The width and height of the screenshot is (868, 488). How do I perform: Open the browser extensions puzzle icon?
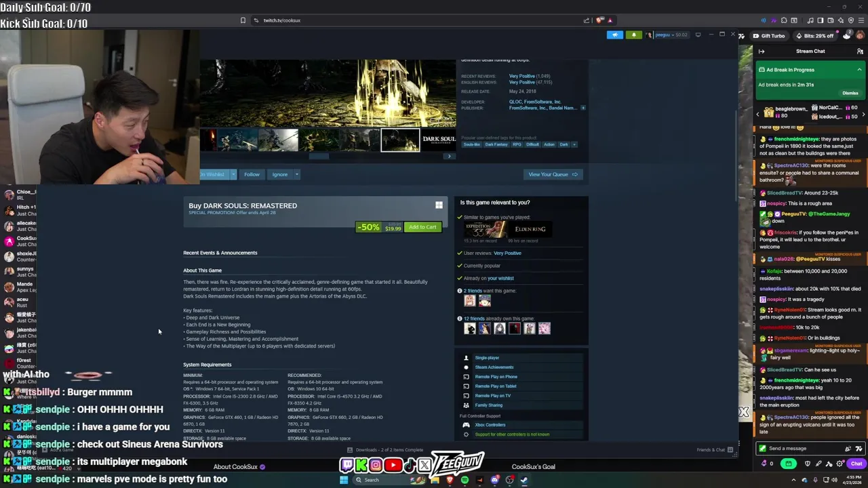pyautogui.click(x=784, y=20)
